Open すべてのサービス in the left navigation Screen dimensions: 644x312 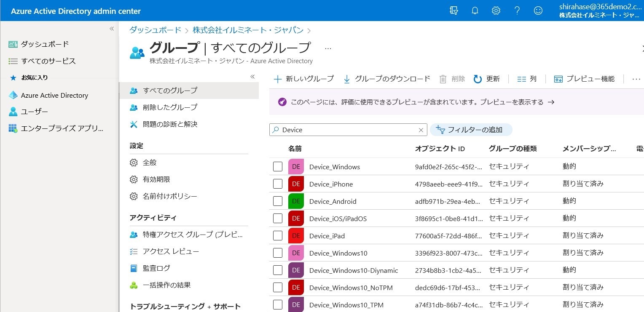42,61
